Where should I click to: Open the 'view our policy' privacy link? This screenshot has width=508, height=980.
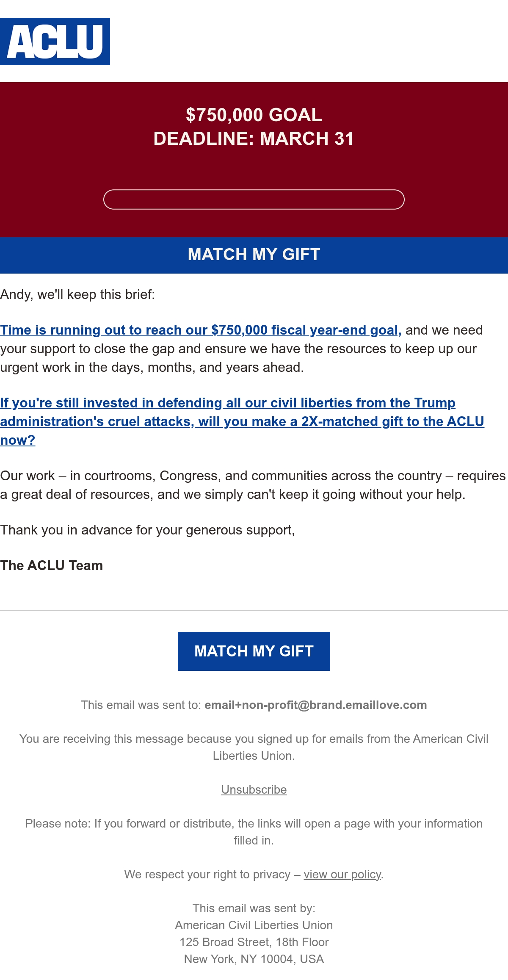342,875
